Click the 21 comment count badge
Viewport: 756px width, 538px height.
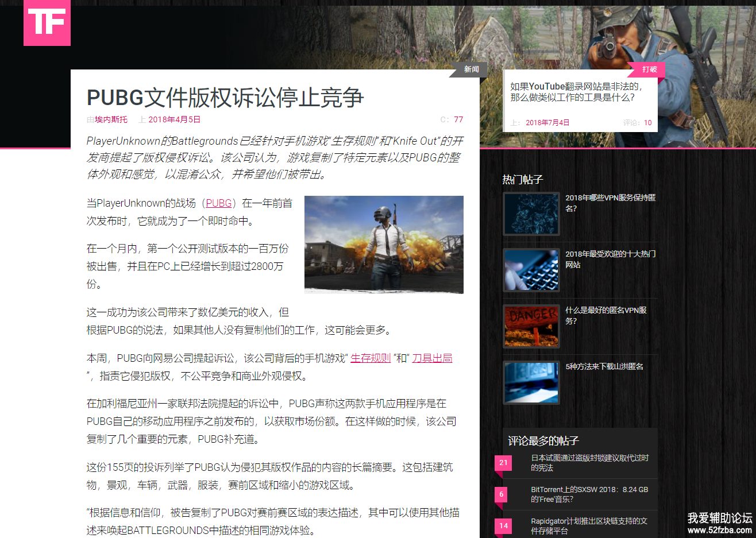(x=503, y=463)
